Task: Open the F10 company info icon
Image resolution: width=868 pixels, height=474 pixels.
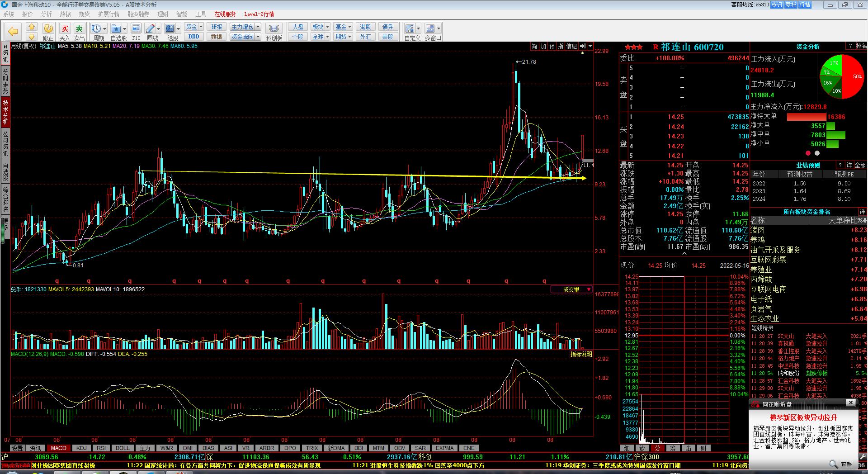Action: point(136,29)
